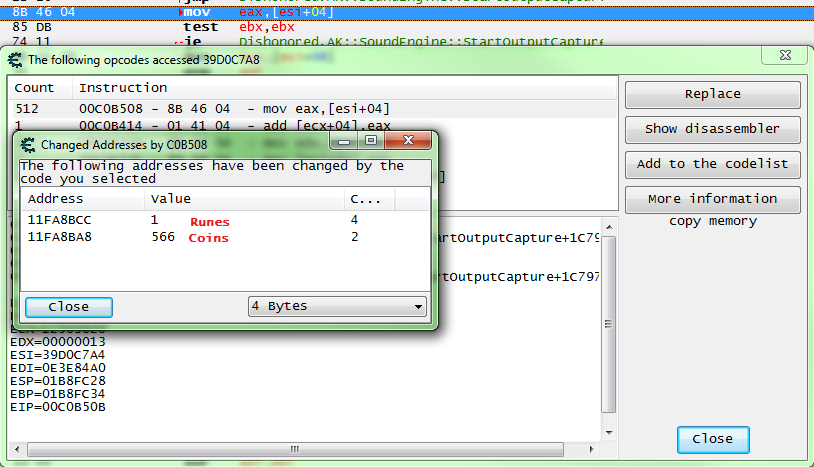Viewport: 814px width, 467px height.
Task: Click the Coins annotation text
Action: tap(208, 238)
